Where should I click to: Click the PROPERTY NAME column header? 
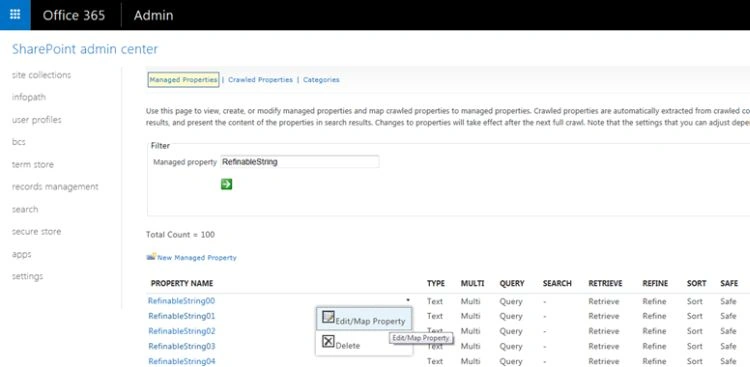coord(182,283)
